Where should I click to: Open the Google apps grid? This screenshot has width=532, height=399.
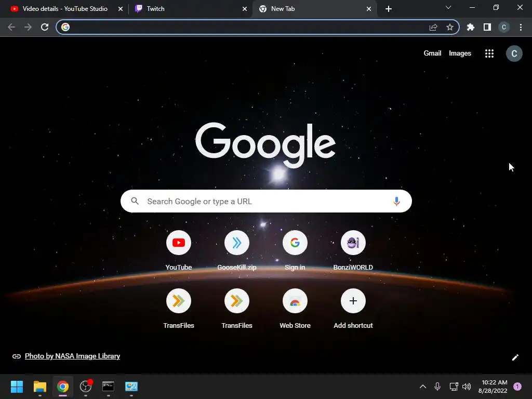point(489,54)
